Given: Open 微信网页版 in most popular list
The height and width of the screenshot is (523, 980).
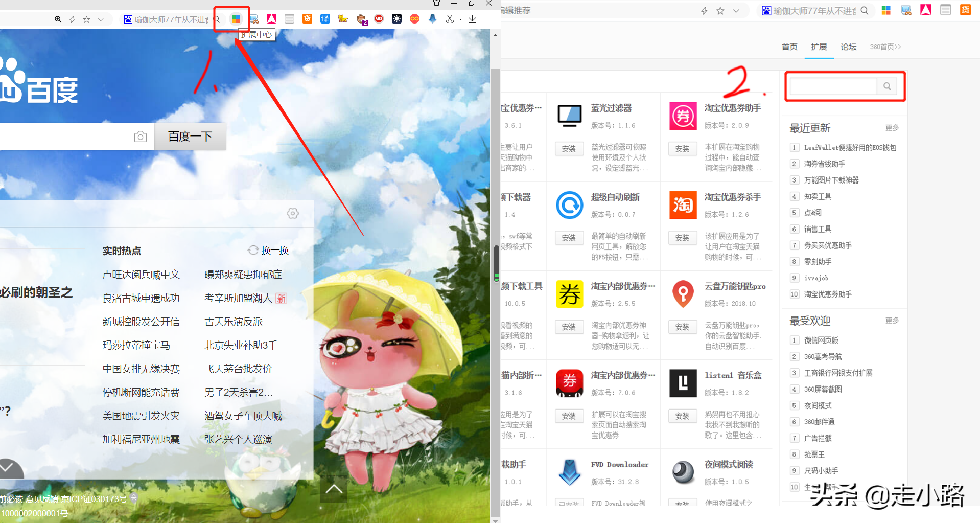Looking at the screenshot, I should [x=821, y=340].
